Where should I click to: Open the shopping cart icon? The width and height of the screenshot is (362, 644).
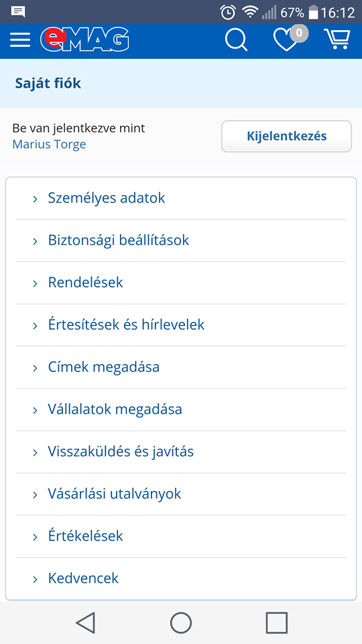coord(337,40)
